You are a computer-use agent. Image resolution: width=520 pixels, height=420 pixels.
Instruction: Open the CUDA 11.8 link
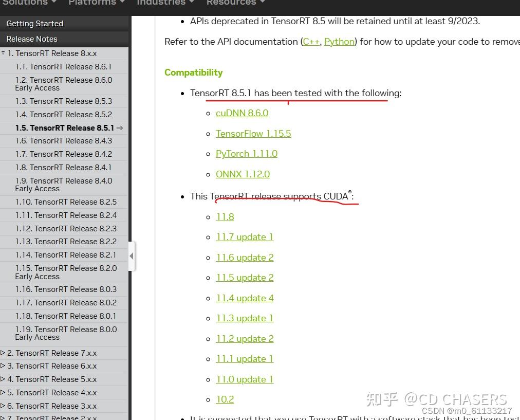click(x=225, y=216)
